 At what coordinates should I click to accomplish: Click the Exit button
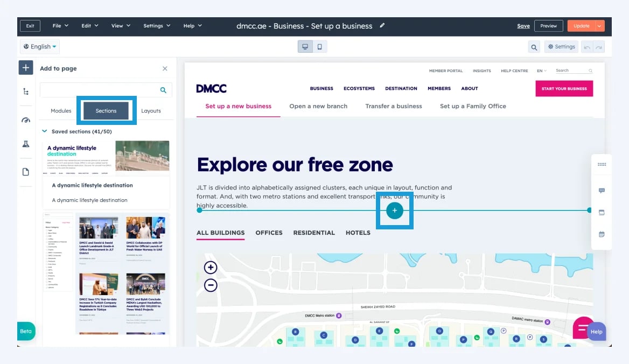click(30, 26)
